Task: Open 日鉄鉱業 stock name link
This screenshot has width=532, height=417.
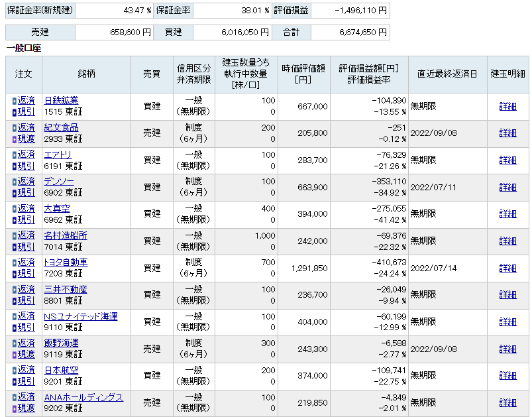Action: (x=61, y=101)
